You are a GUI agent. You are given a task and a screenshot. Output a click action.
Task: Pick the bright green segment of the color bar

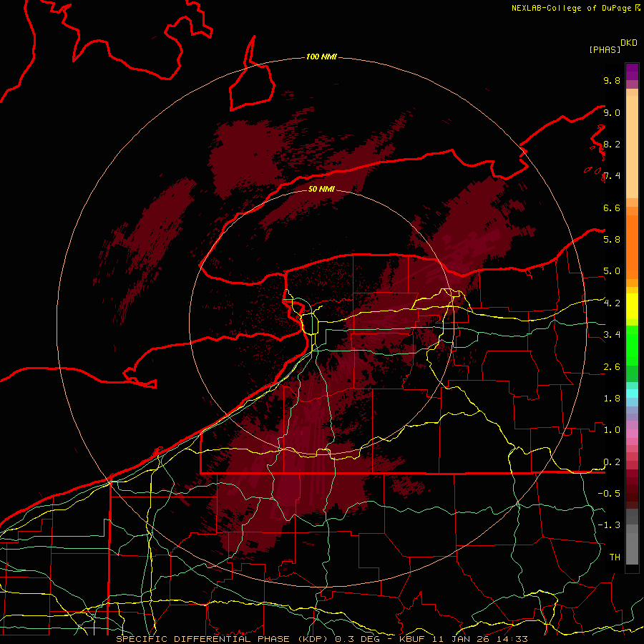point(632,346)
